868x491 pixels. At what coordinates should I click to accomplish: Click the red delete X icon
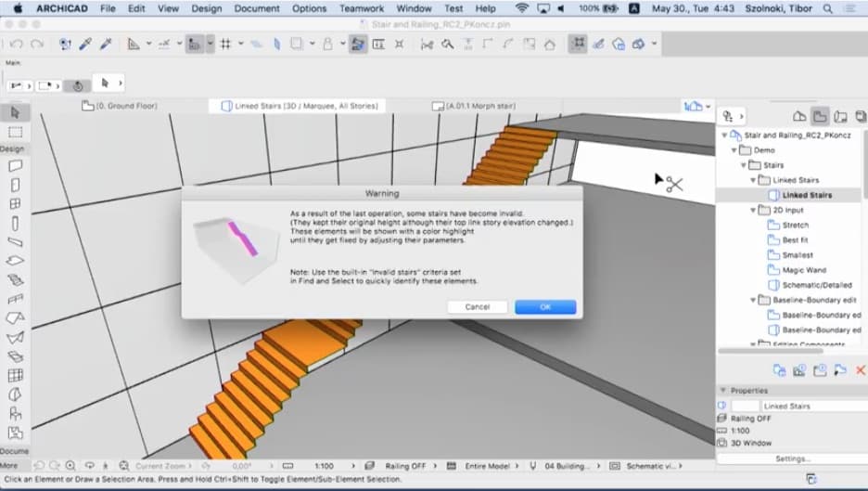tap(861, 370)
